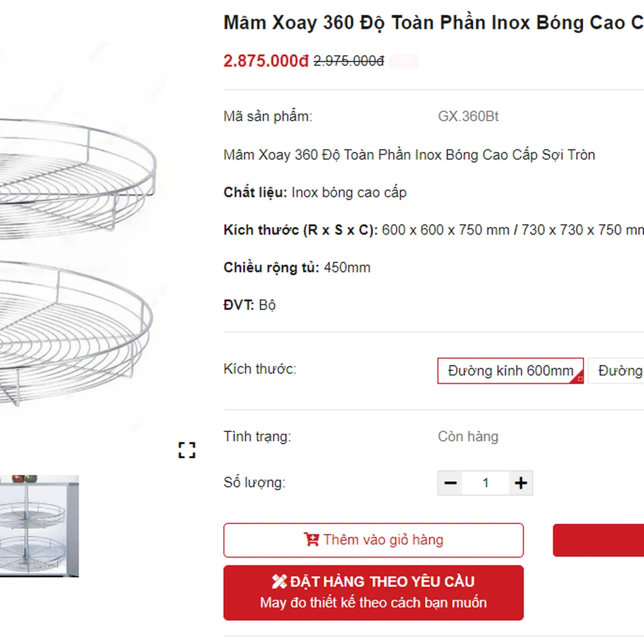Screen dimensions: 644x644
Task: Click the fullscreen image expand icon
Action: pos(187,450)
